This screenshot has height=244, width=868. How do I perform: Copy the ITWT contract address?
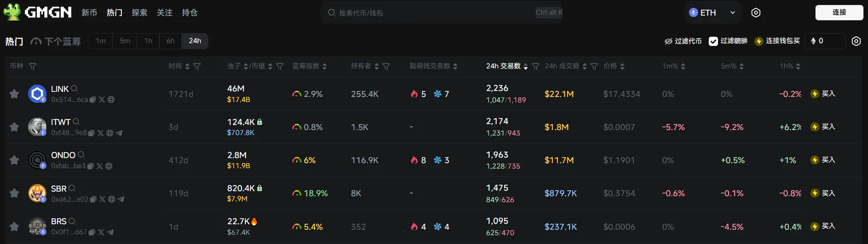tap(92, 133)
